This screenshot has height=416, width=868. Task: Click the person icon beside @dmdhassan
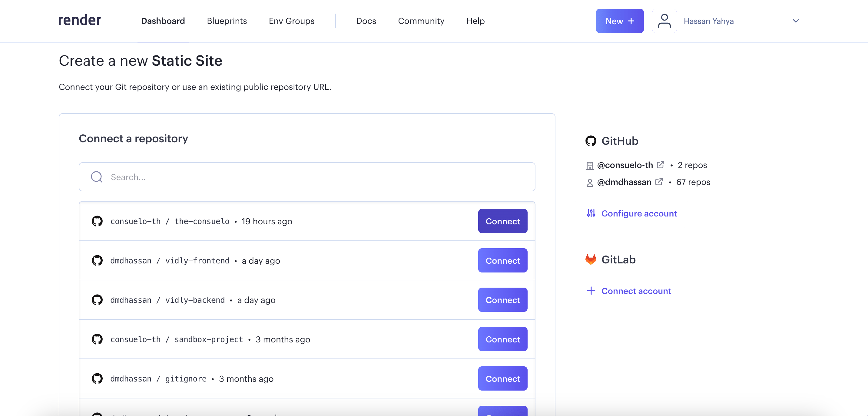coord(590,183)
